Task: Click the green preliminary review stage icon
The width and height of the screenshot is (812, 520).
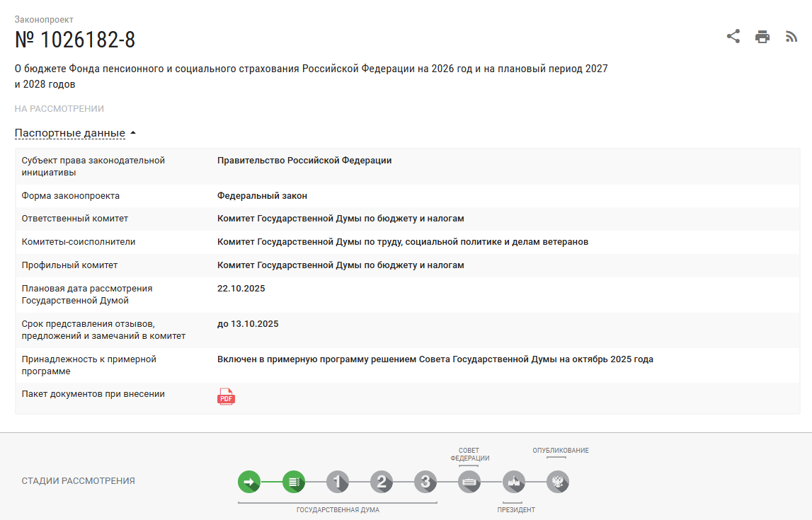Action: click(x=293, y=482)
